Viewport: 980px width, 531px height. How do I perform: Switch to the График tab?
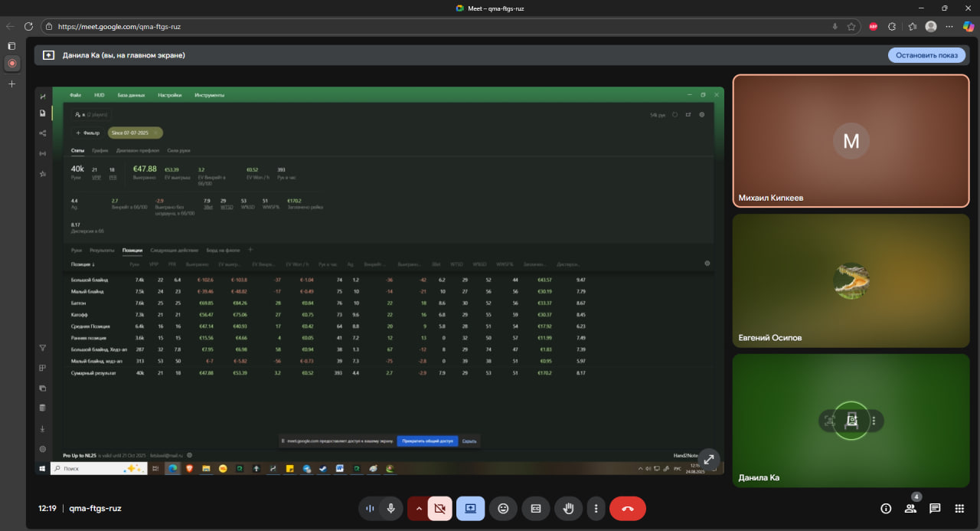pos(100,150)
